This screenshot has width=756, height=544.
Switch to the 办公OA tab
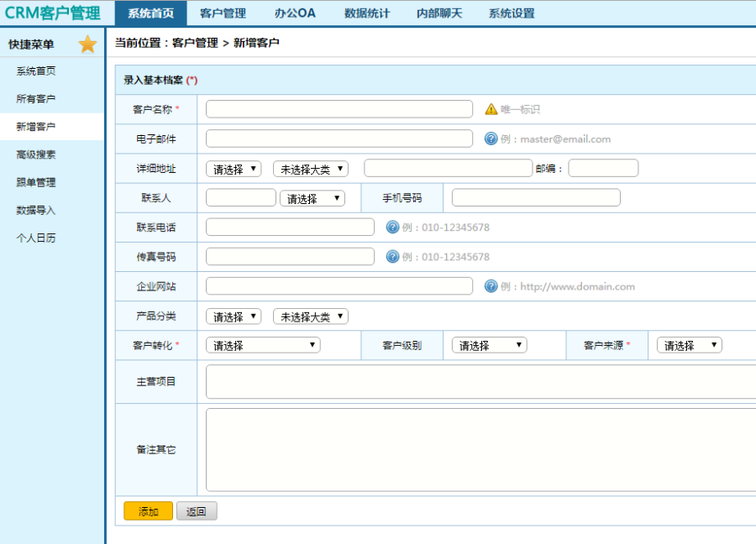[294, 13]
